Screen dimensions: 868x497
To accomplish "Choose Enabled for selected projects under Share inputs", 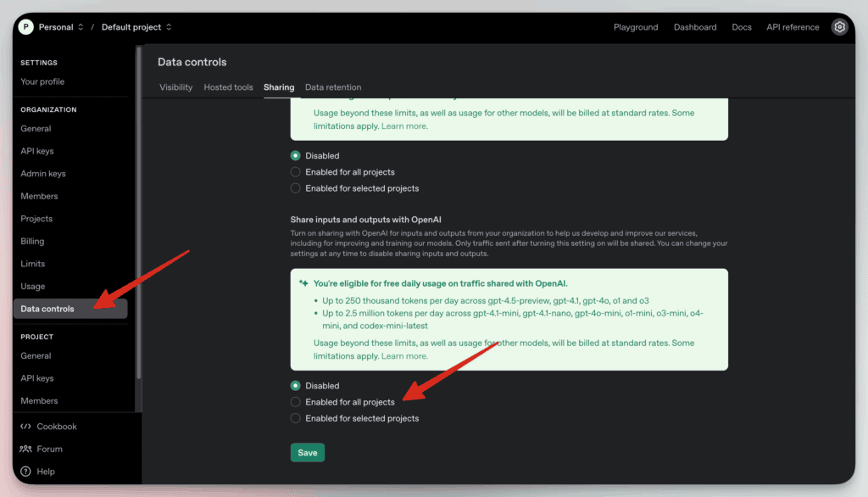I will point(296,418).
